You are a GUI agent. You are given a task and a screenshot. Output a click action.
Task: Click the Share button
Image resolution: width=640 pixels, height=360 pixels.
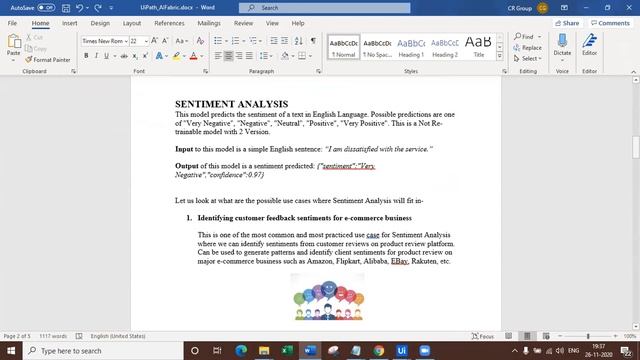tap(567, 23)
